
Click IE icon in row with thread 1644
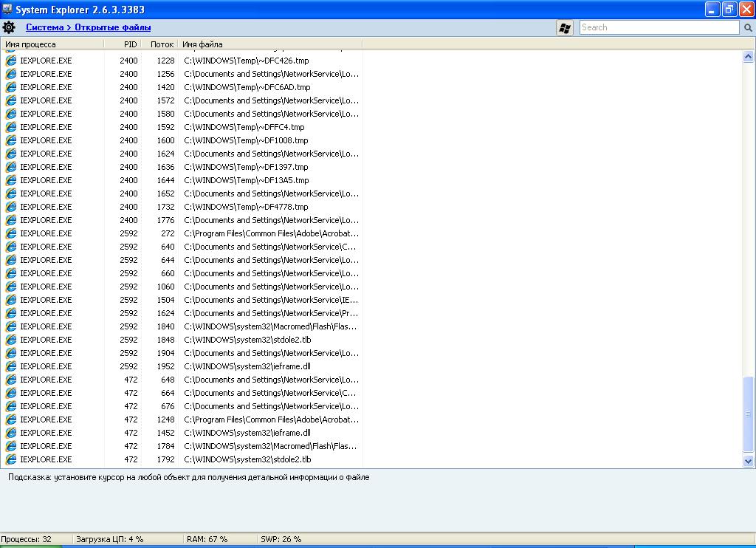[10, 180]
